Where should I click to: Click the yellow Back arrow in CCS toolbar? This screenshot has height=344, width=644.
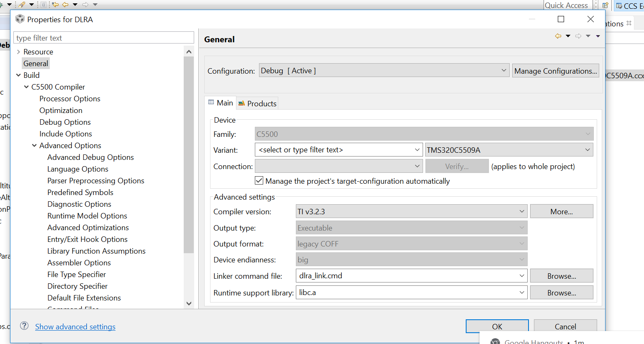click(x=65, y=5)
